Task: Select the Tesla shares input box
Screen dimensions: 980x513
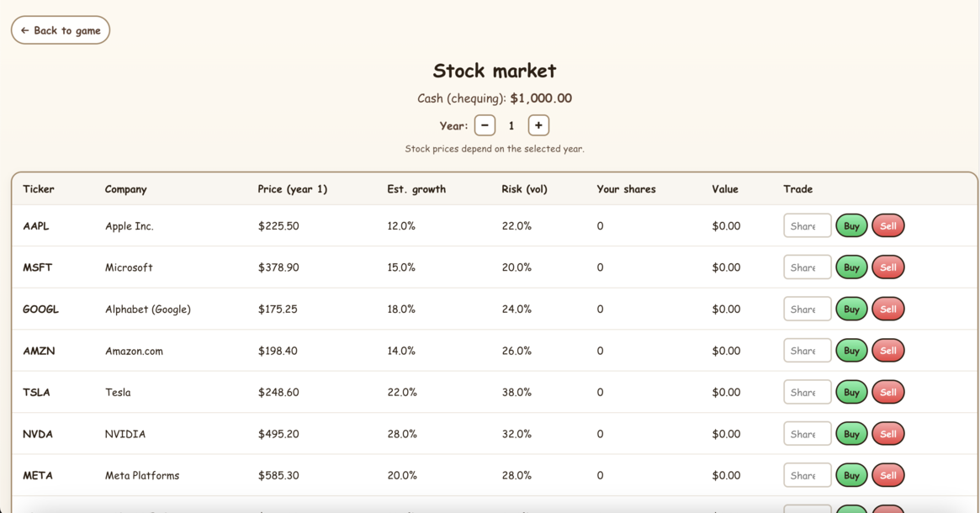Action: [807, 393]
